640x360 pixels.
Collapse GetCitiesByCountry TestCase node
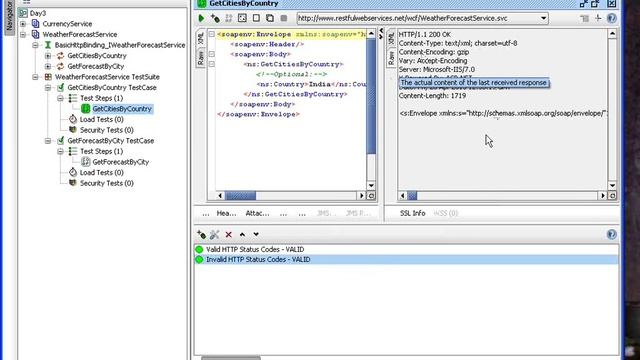pos(48,87)
